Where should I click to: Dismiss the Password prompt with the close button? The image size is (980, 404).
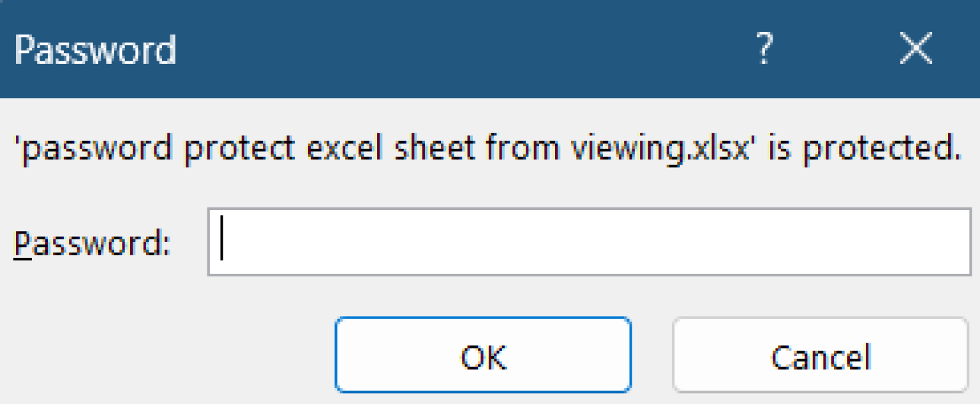pos(917,48)
